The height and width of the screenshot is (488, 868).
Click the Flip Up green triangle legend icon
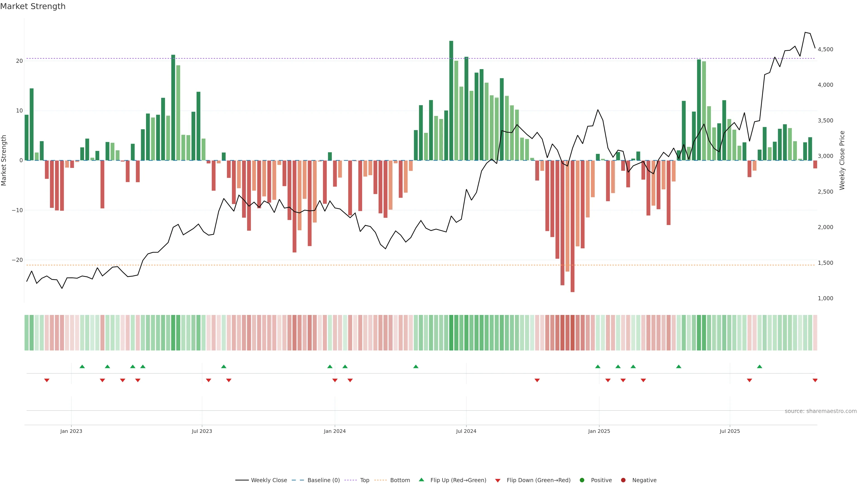click(x=421, y=480)
